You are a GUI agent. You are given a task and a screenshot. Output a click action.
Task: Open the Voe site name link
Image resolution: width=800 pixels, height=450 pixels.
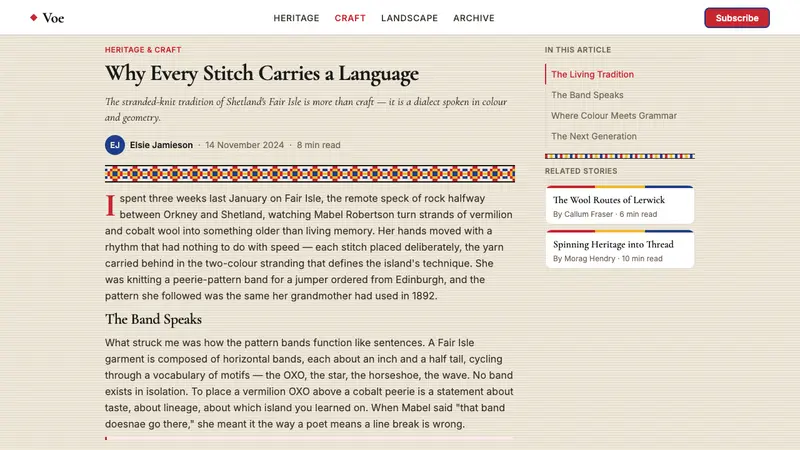click(53, 18)
